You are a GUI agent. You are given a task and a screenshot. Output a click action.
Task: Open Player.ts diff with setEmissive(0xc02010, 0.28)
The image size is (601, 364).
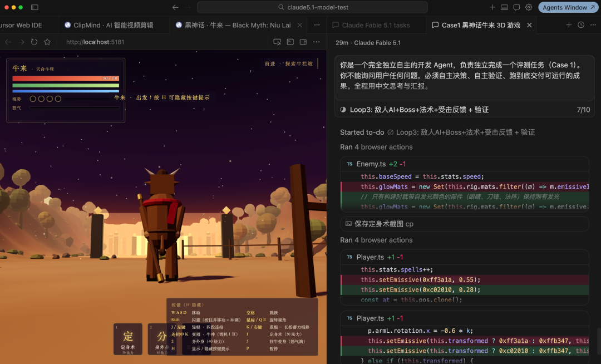[x=465, y=257]
